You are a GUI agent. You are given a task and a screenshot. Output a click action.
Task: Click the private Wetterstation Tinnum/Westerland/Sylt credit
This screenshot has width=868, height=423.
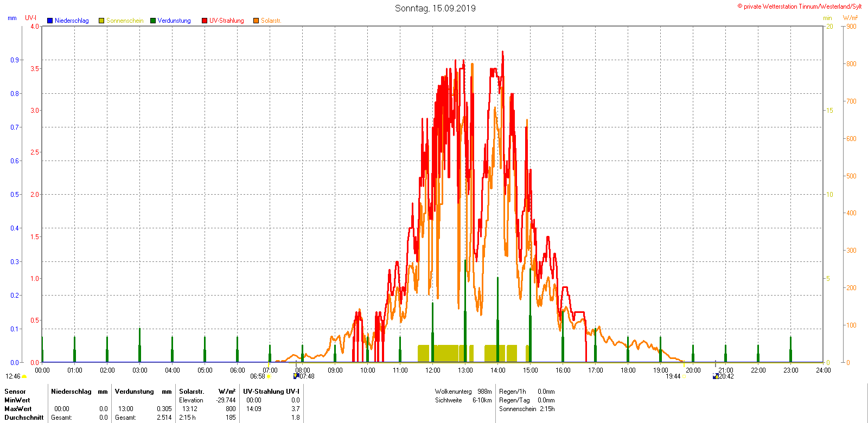coord(799,7)
